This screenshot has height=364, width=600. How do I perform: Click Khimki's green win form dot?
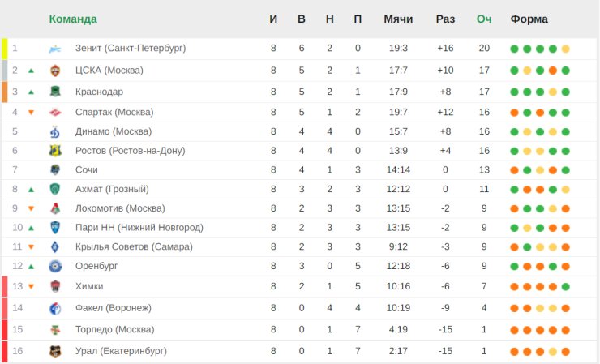[566, 287]
